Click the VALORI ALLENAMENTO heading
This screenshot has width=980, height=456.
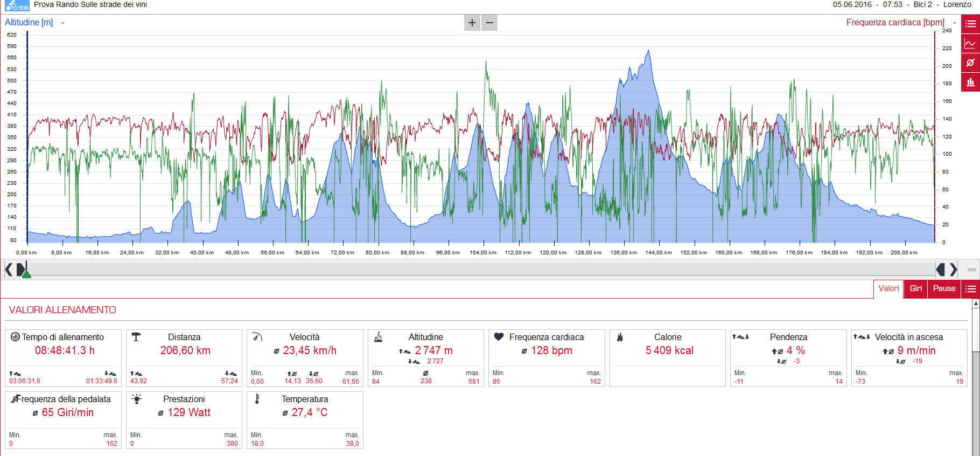click(x=62, y=310)
